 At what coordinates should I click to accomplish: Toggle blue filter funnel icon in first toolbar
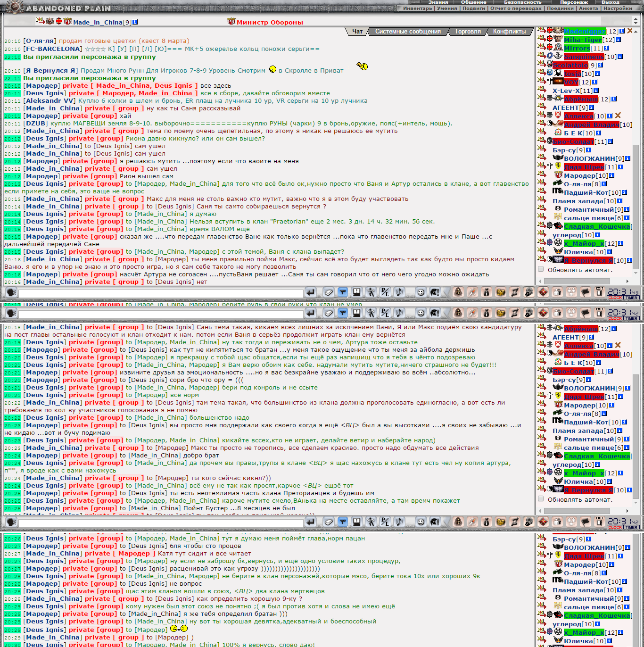[x=343, y=292]
